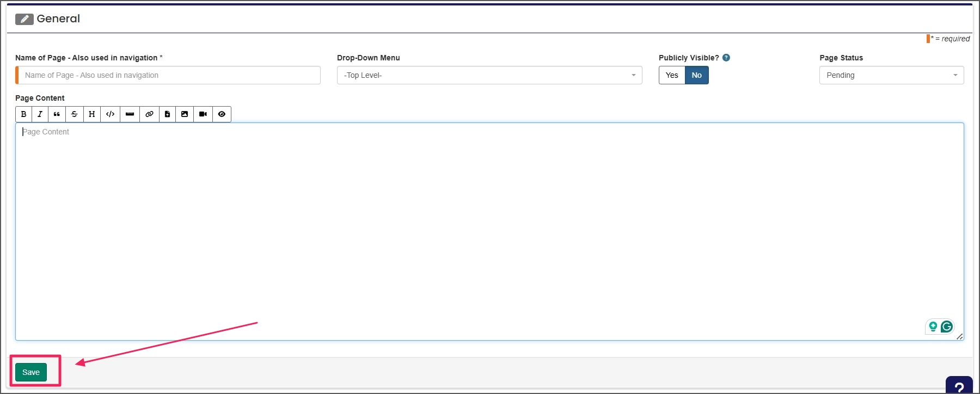This screenshot has width=980, height=394.
Task: Insert a heading with the H button
Action: click(x=92, y=114)
